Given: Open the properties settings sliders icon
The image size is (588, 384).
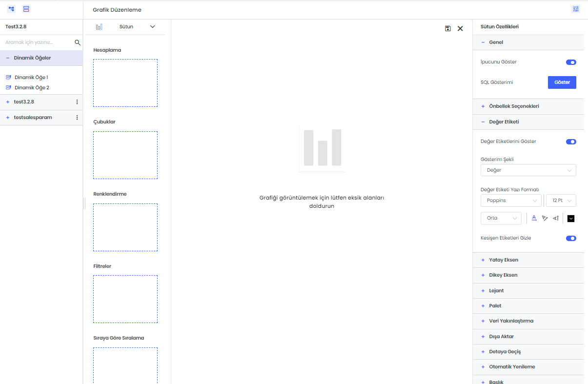Looking at the screenshot, I should (x=576, y=9).
